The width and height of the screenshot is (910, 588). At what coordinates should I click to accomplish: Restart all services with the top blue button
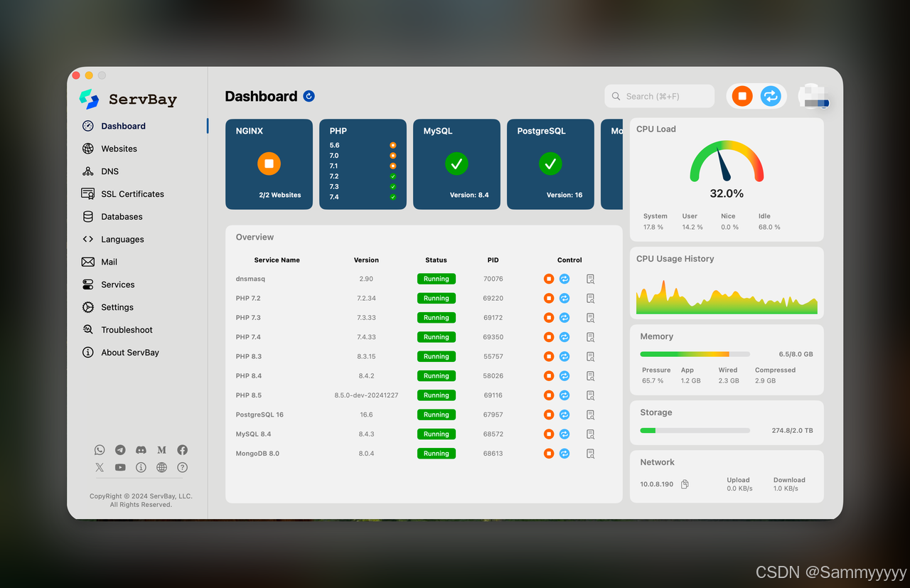point(771,96)
